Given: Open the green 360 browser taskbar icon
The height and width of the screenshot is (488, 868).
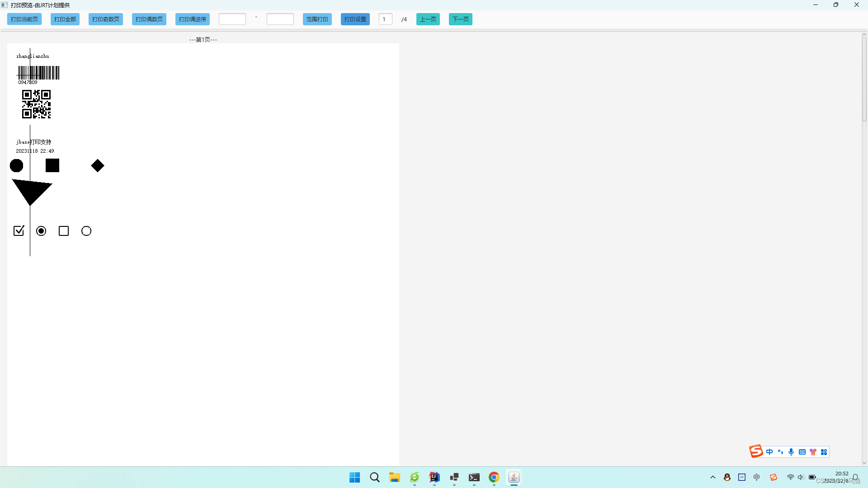Looking at the screenshot, I should click(415, 477).
